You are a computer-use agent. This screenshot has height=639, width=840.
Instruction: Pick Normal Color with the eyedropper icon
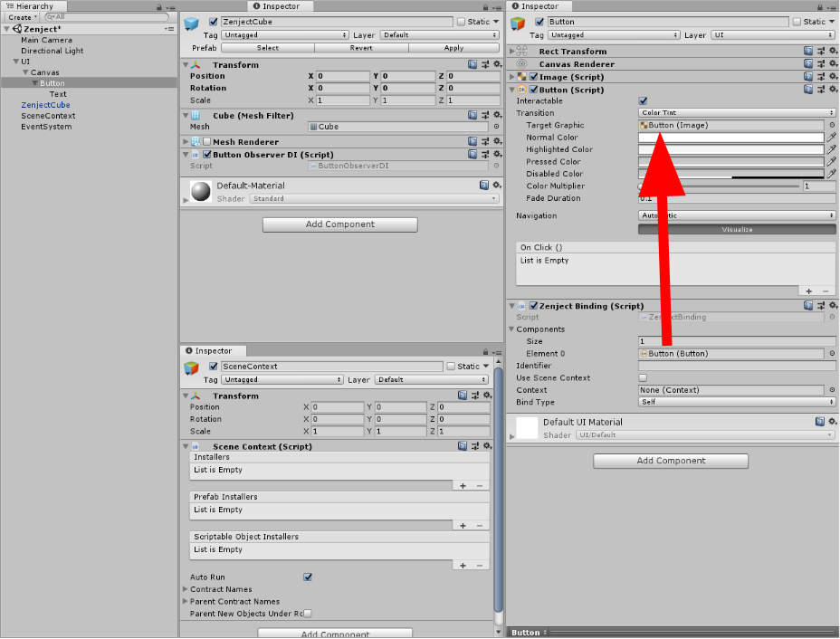pos(831,138)
